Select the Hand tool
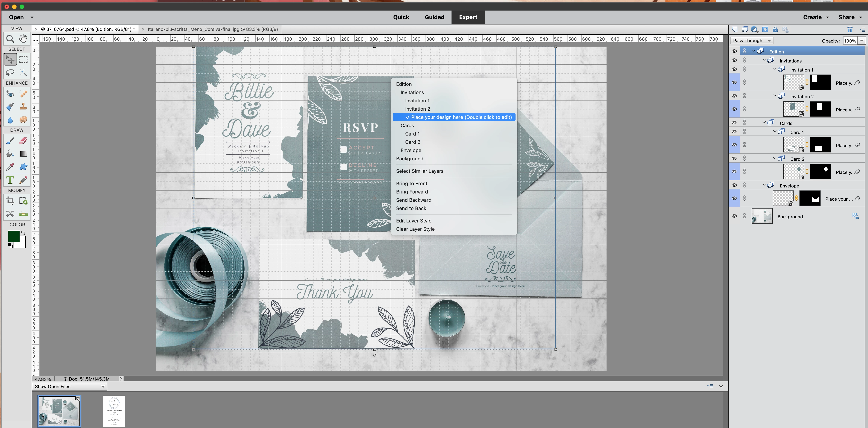 [23, 39]
